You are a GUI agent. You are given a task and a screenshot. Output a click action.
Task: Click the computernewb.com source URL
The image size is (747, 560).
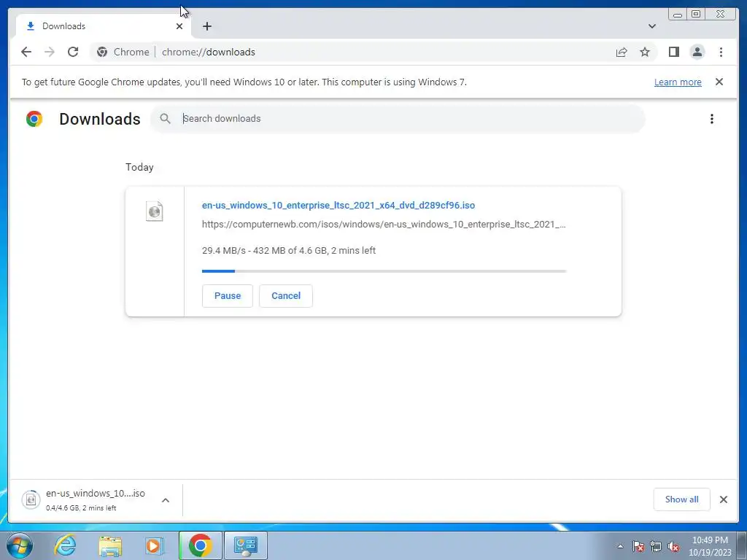[384, 225]
